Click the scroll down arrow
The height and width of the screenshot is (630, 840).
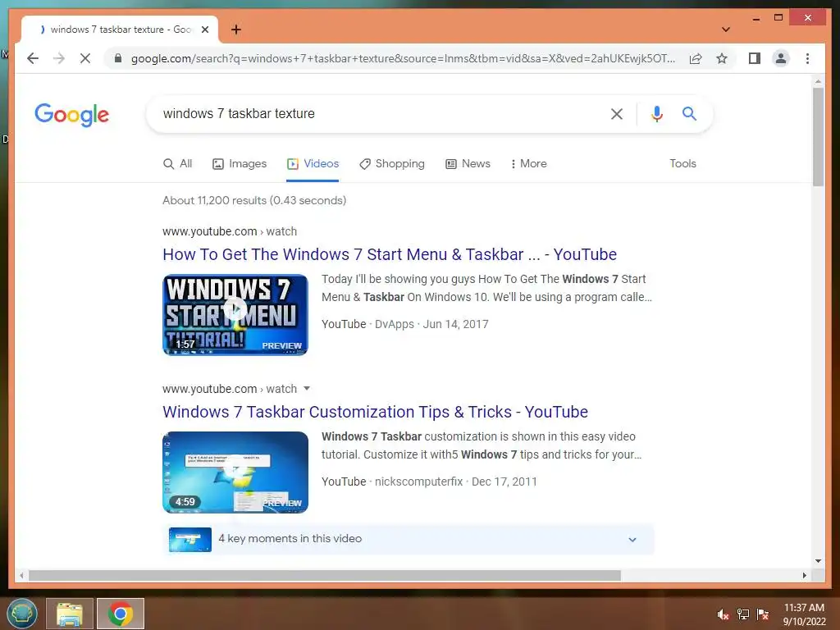[818, 561]
